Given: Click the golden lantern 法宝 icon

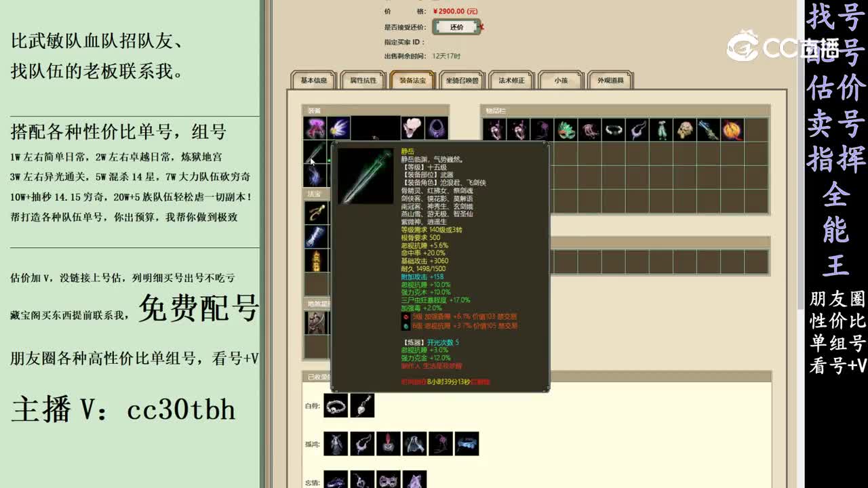Looking at the screenshot, I should click(x=316, y=260).
